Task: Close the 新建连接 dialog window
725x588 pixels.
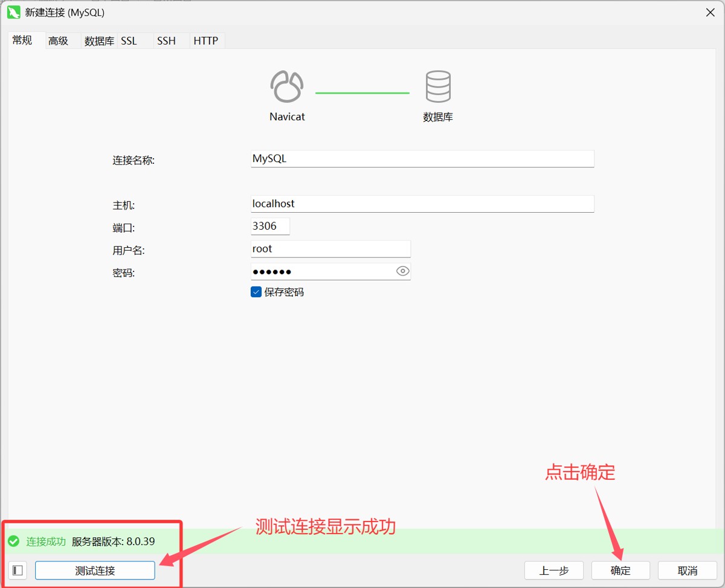Action: click(710, 12)
